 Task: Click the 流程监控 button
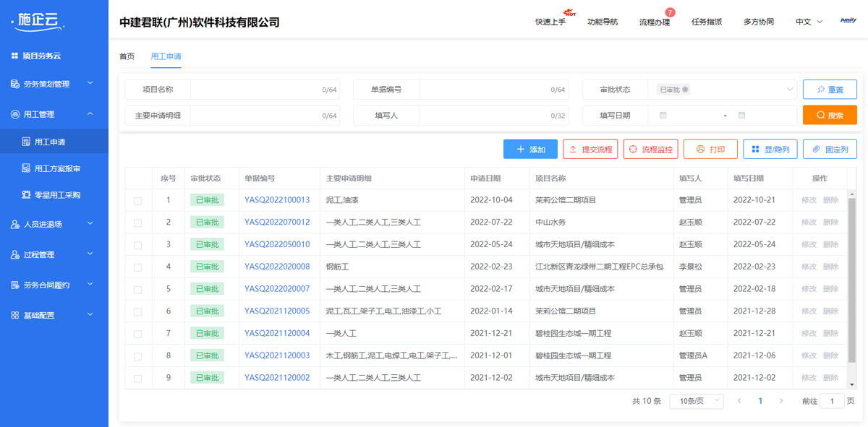[650, 150]
